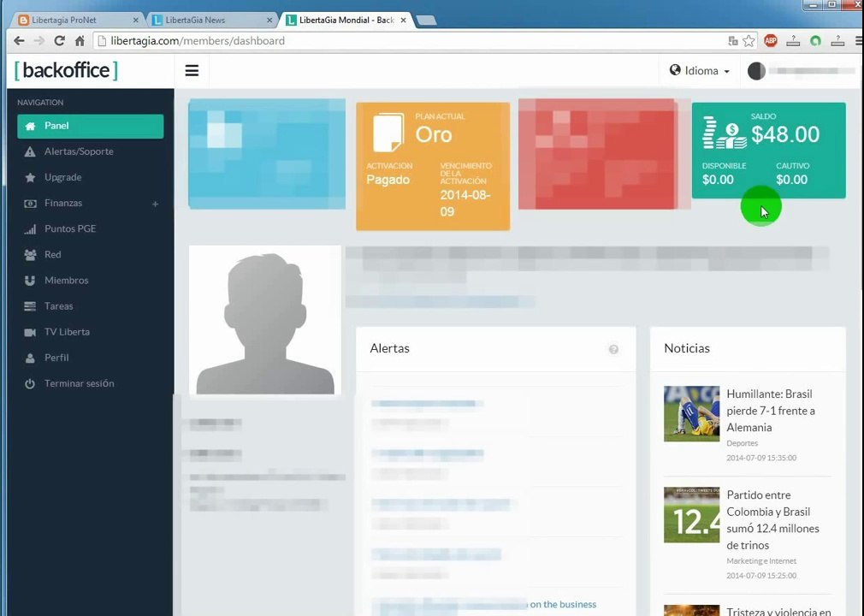Click the browser home icon
Screen dimensions: 864x616
click(80, 41)
